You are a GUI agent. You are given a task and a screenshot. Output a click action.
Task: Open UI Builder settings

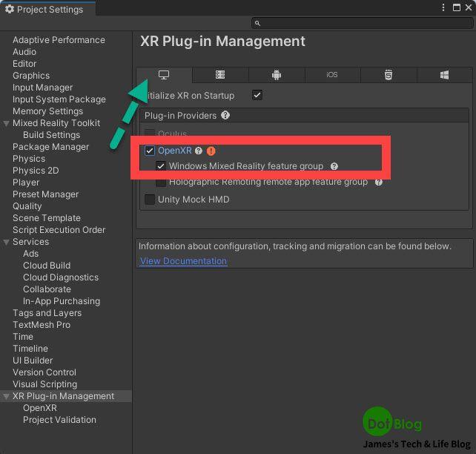(33, 361)
